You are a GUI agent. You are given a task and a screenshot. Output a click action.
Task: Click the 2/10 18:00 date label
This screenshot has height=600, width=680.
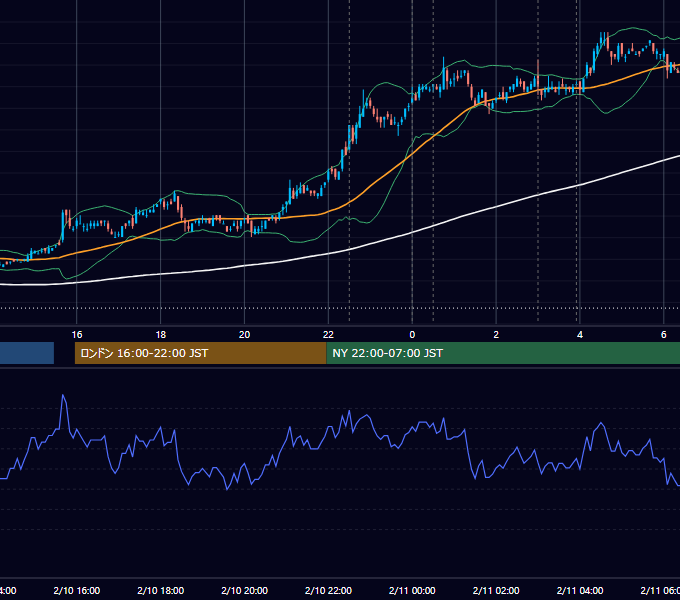pos(160,590)
